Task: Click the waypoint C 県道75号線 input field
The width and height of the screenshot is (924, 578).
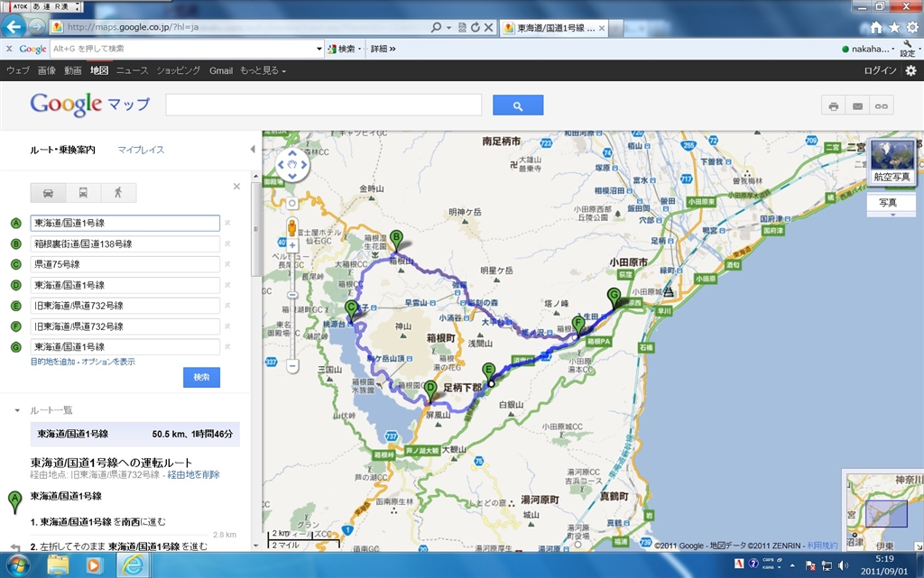Action: pyautogui.click(x=125, y=264)
